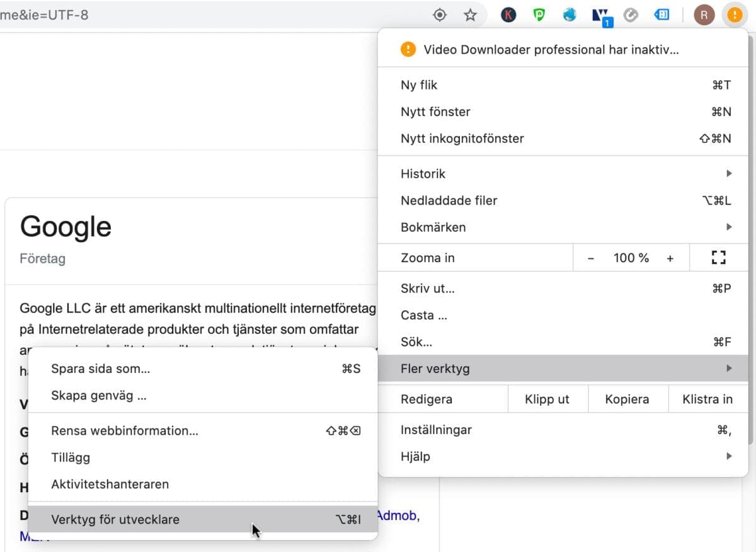This screenshot has height=552, width=756.
Task: Select Sök... in the menu
Action: 563,342
